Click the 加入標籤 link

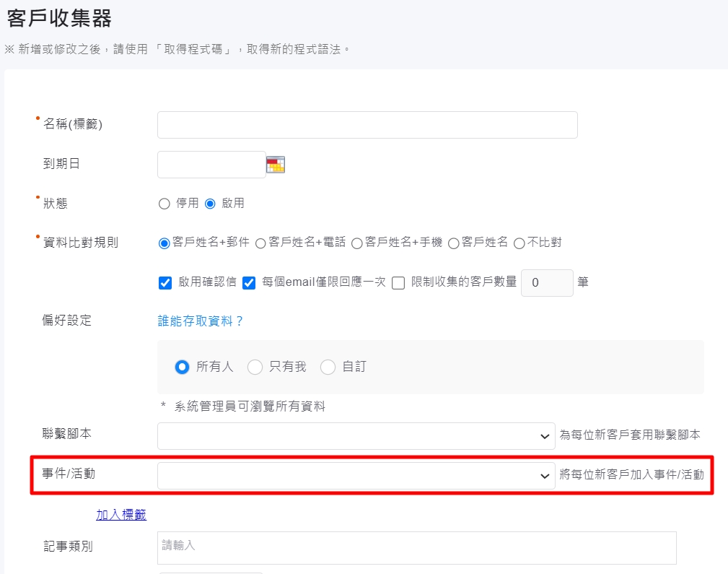pyautogui.click(x=121, y=515)
